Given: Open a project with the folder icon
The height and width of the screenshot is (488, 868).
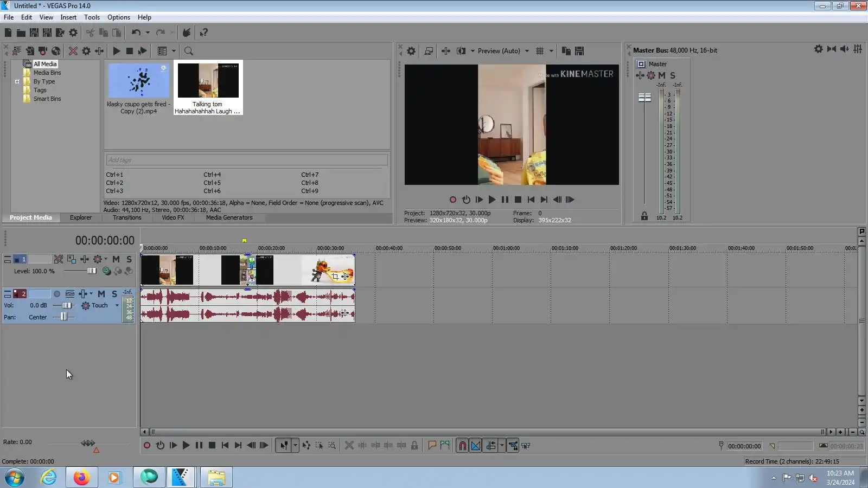Looking at the screenshot, I should [21, 33].
